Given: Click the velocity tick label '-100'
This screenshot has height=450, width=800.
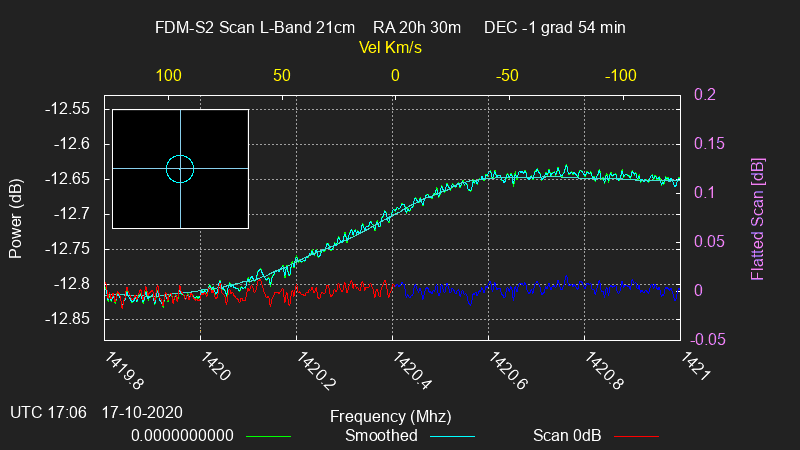Looking at the screenshot, I should [x=620, y=76].
